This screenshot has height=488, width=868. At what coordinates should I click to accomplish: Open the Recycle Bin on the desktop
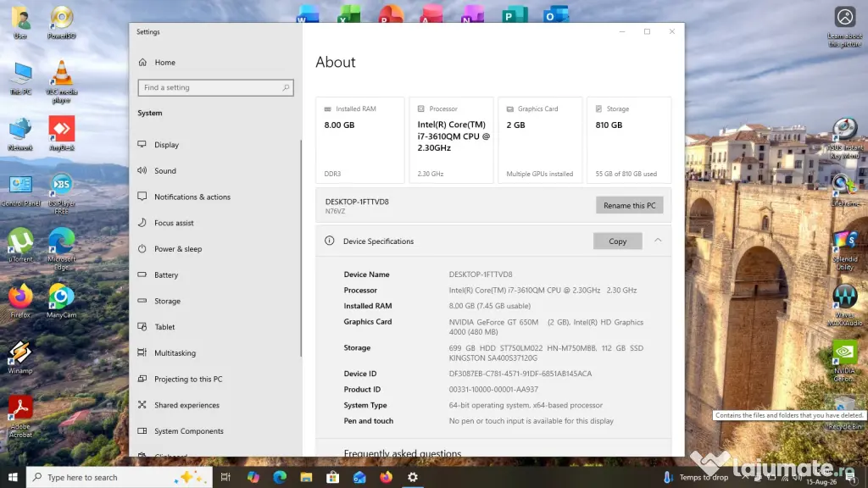[x=845, y=413]
